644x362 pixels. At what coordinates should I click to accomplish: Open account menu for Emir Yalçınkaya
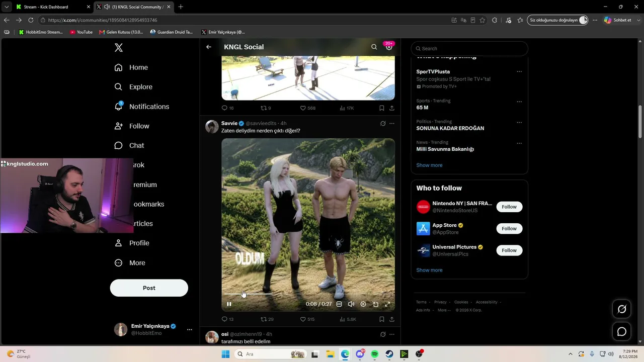pyautogui.click(x=190, y=330)
